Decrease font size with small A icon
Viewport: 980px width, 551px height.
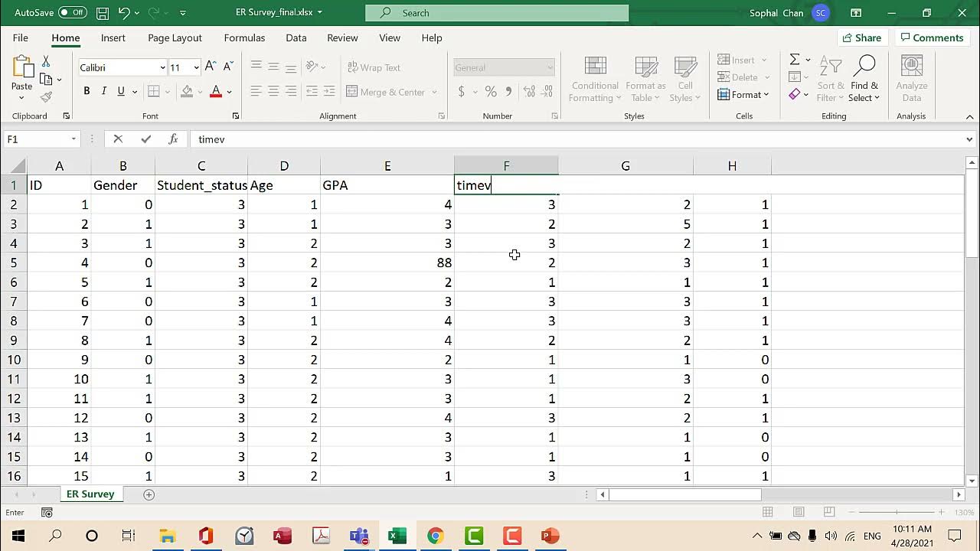point(228,67)
